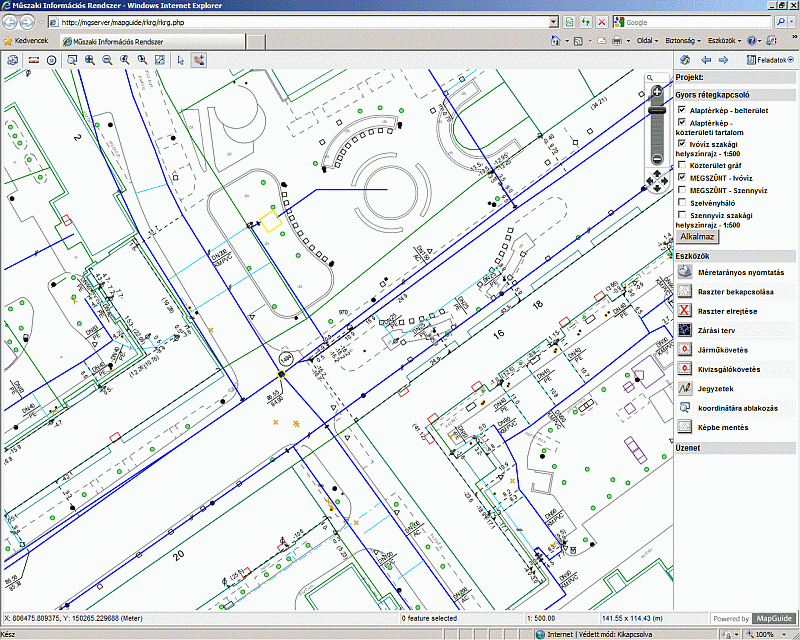Open the Jegyzetek notes tool
The image size is (800, 640).
pos(685,388)
